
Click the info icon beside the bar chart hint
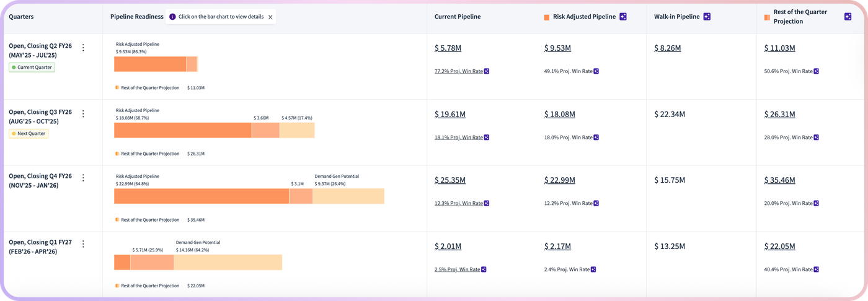172,17
